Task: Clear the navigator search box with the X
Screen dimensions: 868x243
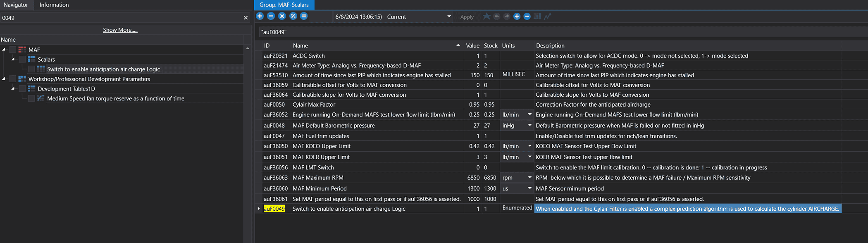Action: point(246,18)
